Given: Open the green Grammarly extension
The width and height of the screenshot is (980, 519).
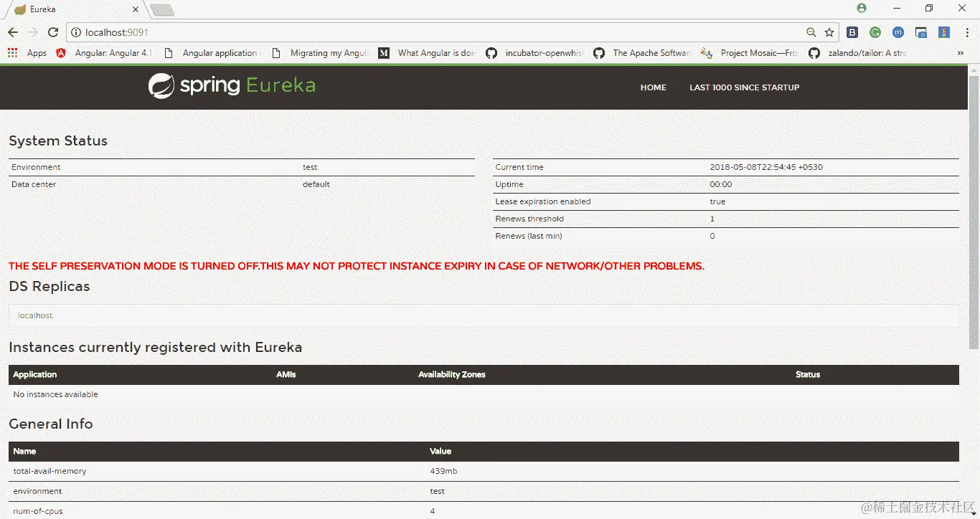Looking at the screenshot, I should click(x=875, y=32).
